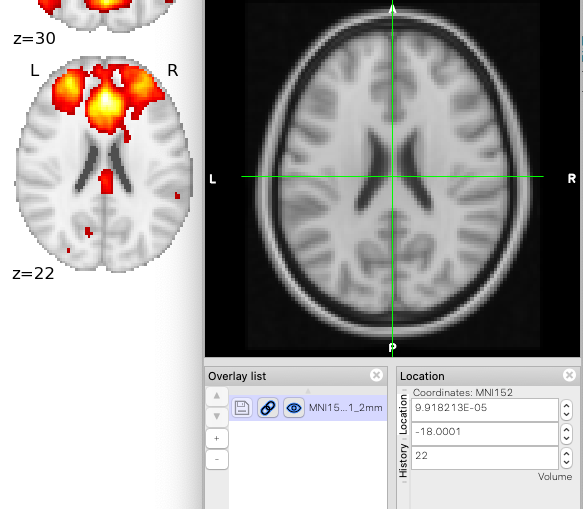Image resolution: width=583 pixels, height=509 pixels.
Task: Switch to the Location vertical tab
Action: [x=403, y=415]
